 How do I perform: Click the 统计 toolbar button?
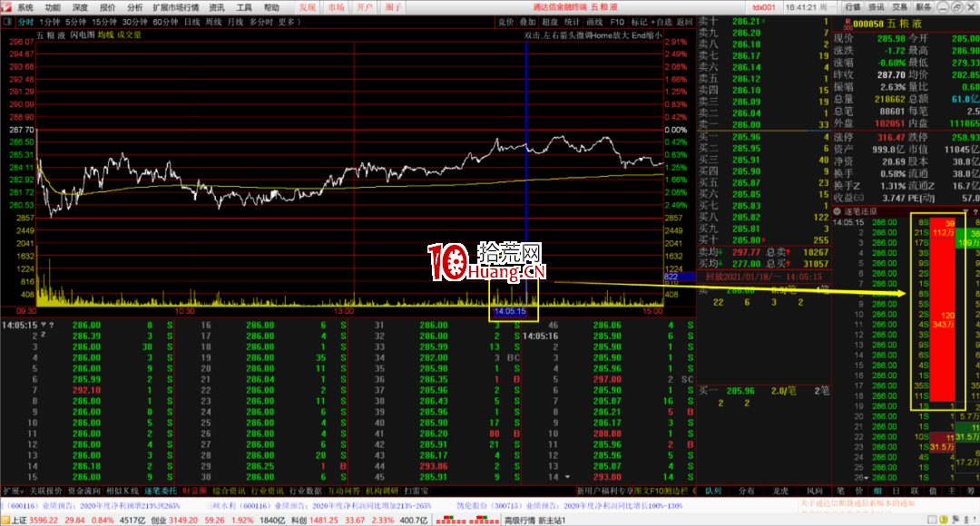(x=572, y=22)
